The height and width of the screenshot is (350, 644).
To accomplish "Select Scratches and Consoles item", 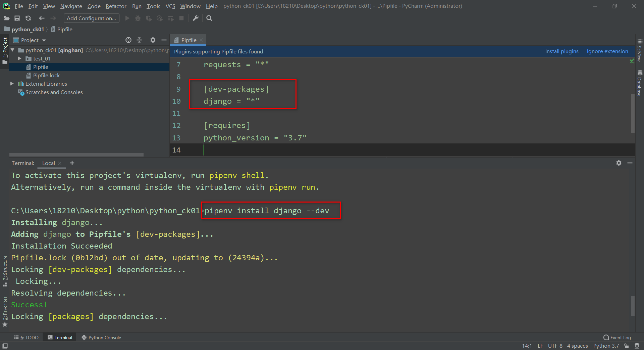I will [54, 92].
